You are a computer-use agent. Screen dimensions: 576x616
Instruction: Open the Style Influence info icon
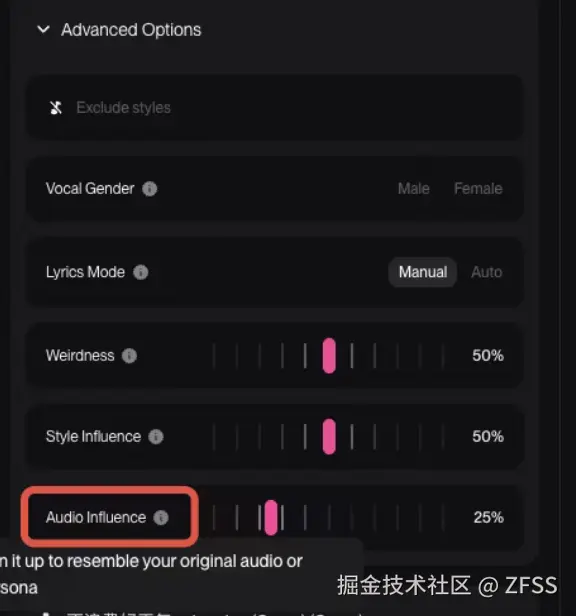pos(156,436)
